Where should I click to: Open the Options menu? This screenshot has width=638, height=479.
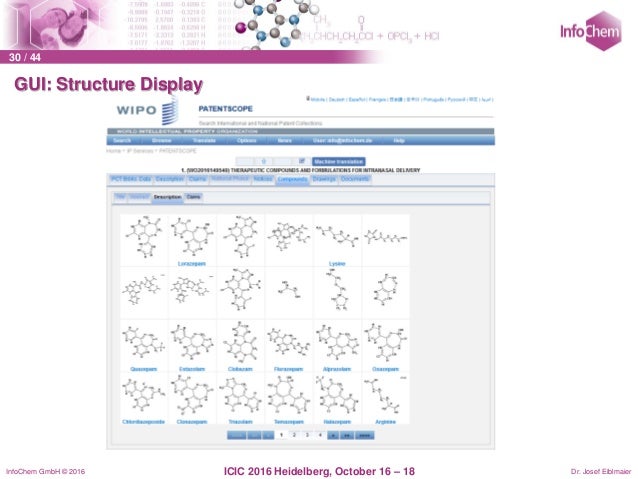(247, 140)
